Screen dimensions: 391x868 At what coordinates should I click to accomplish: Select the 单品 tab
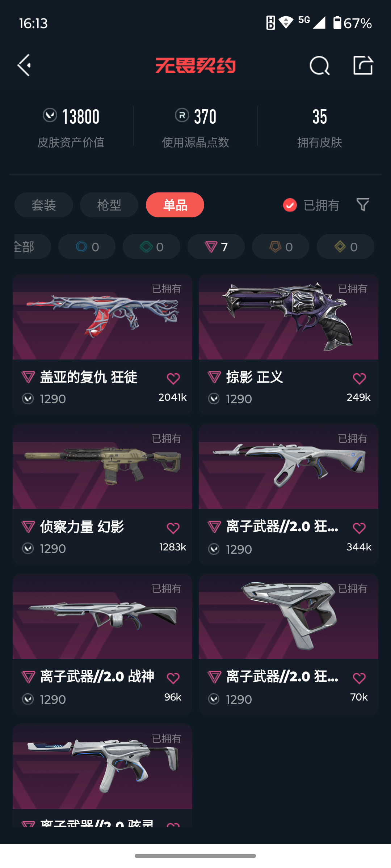coord(175,205)
